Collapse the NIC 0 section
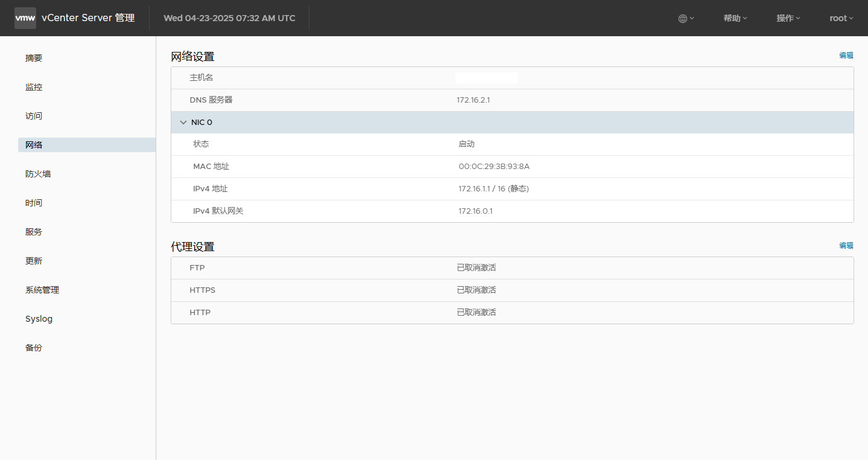This screenshot has height=460, width=868. click(183, 123)
